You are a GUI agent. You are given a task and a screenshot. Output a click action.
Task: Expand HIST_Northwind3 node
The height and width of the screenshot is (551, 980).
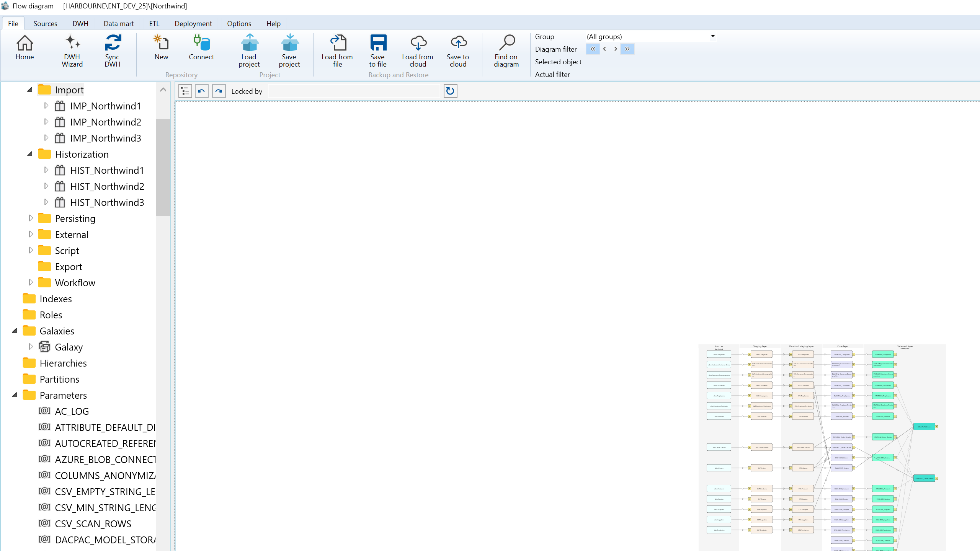(46, 202)
